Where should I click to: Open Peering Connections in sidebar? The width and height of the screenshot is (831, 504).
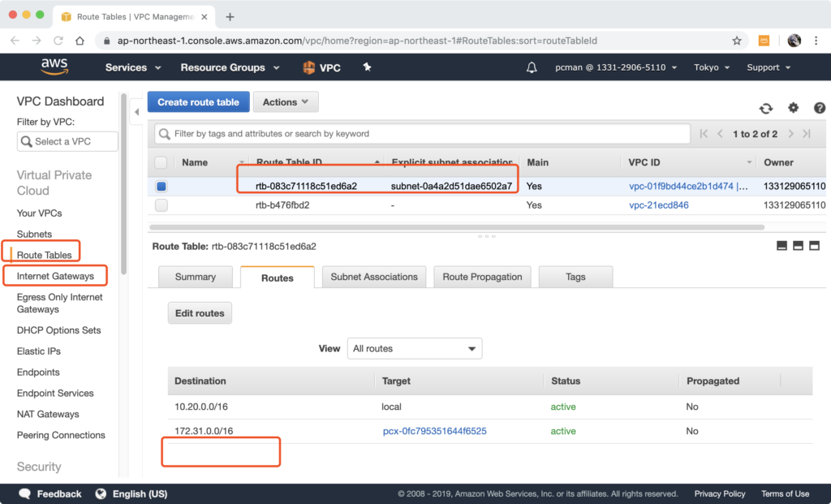pyautogui.click(x=61, y=435)
